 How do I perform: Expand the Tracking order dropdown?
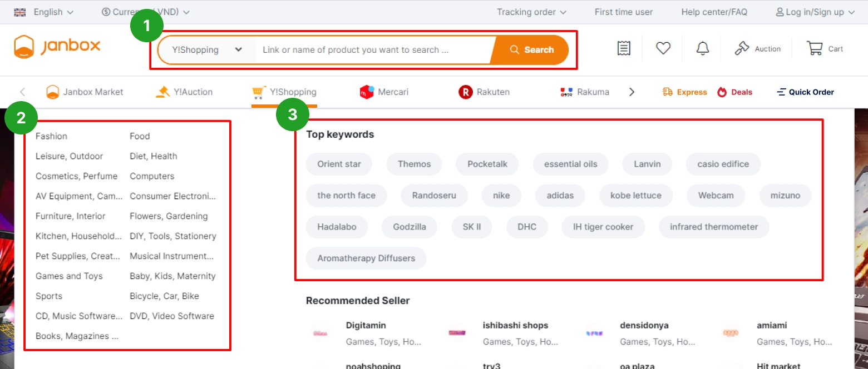pyautogui.click(x=531, y=12)
